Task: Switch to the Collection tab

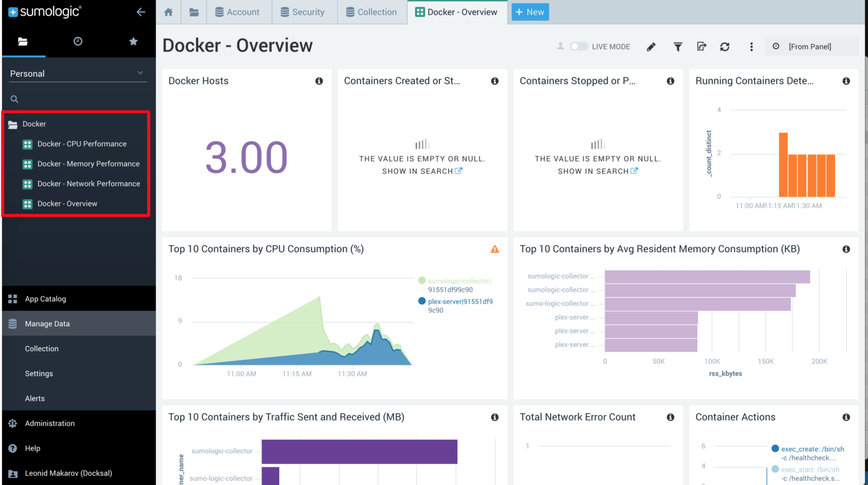Action: pos(372,12)
